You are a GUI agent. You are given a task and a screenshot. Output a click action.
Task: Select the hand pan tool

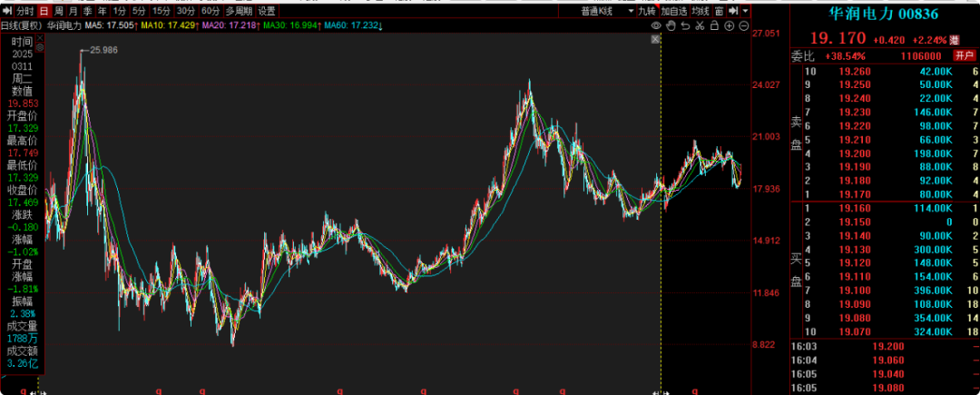click(670, 26)
